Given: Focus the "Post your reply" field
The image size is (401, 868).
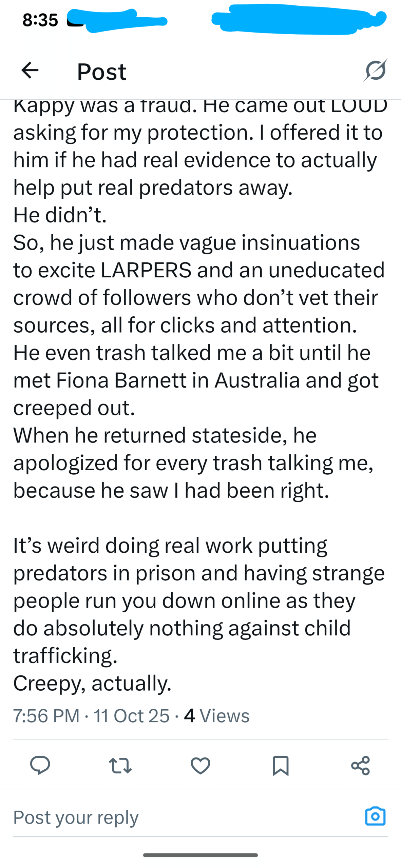Looking at the screenshot, I should (170, 816).
